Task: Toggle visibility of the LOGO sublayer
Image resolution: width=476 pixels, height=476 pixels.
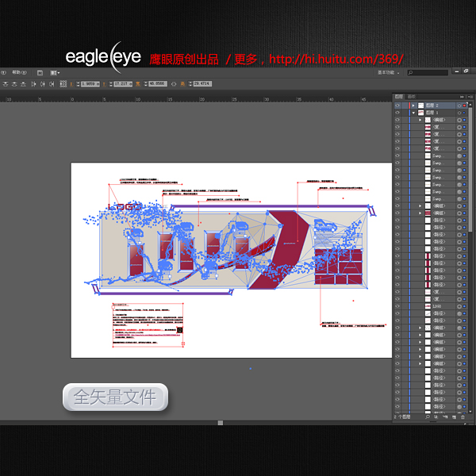Action: click(397, 306)
